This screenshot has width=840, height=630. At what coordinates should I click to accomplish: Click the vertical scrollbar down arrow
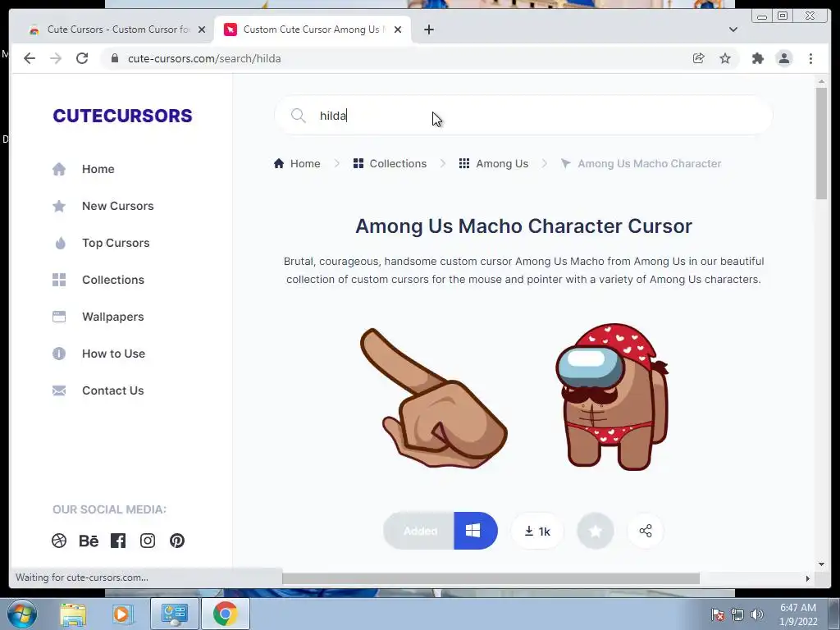click(821, 564)
